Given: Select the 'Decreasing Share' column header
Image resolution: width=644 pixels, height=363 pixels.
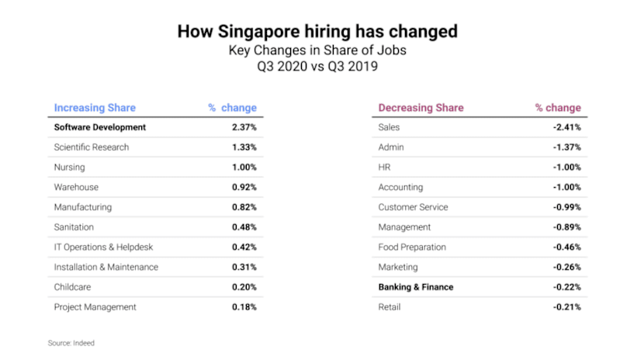Looking at the screenshot, I should click(421, 108).
